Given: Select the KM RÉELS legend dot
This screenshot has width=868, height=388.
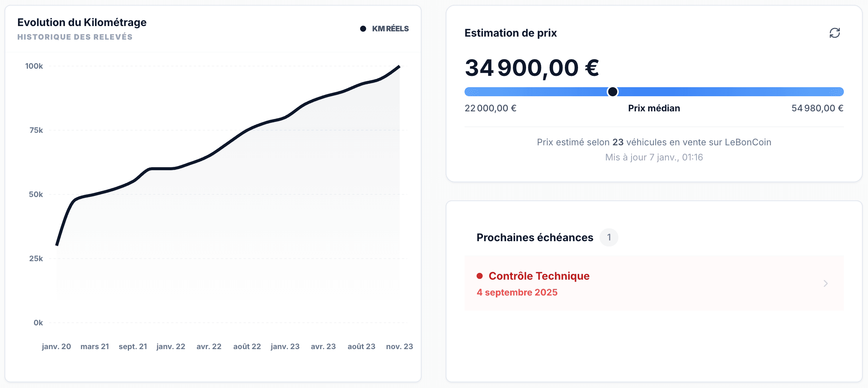Looking at the screenshot, I should point(363,28).
